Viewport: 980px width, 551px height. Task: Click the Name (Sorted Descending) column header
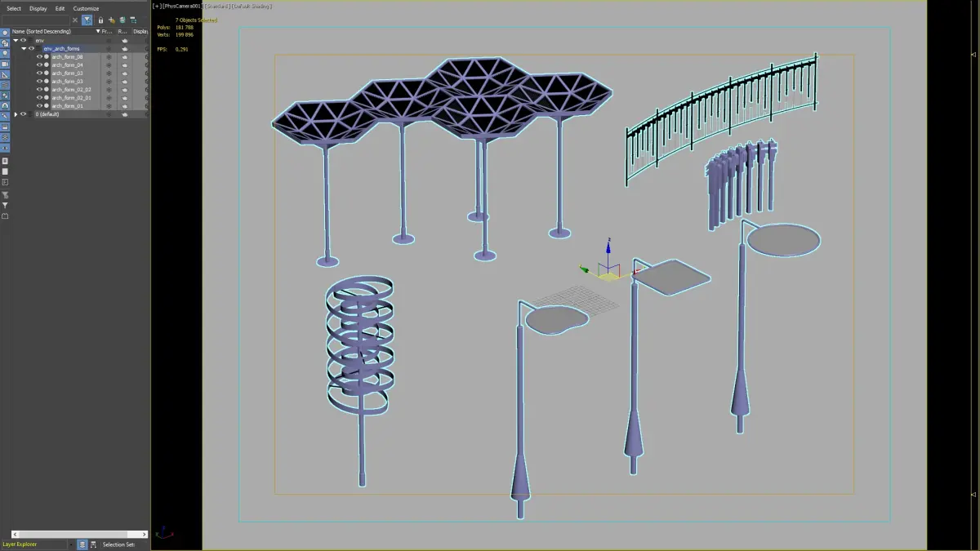coord(42,31)
